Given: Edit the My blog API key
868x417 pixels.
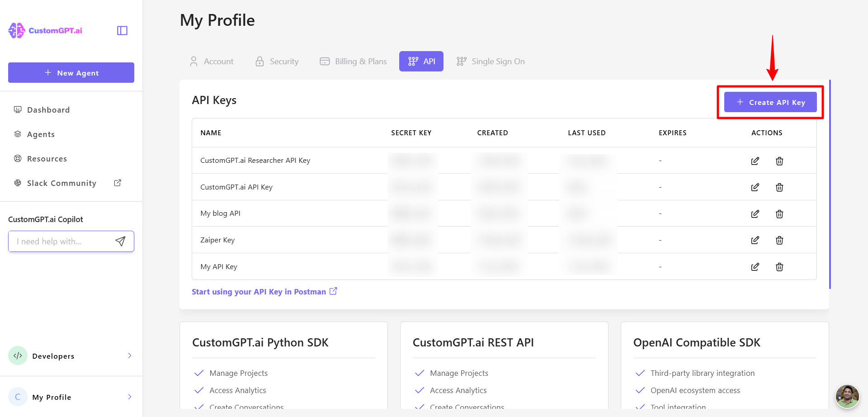Looking at the screenshot, I should 755,213.
